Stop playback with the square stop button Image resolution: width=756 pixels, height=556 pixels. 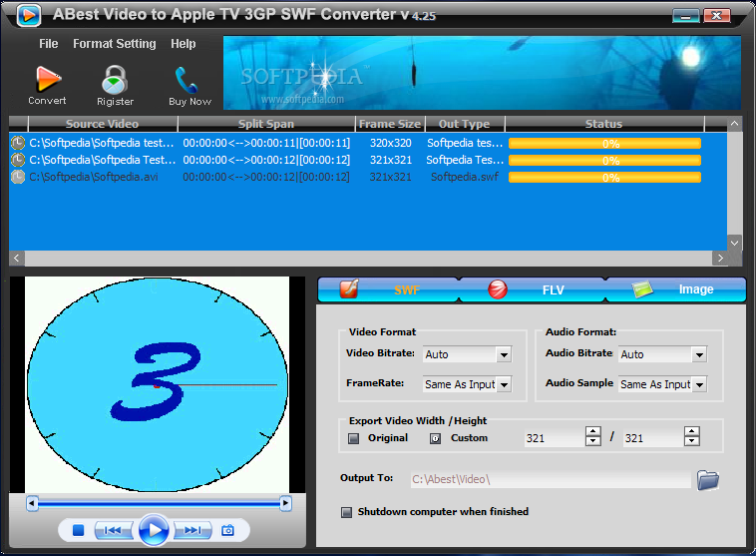[78, 530]
